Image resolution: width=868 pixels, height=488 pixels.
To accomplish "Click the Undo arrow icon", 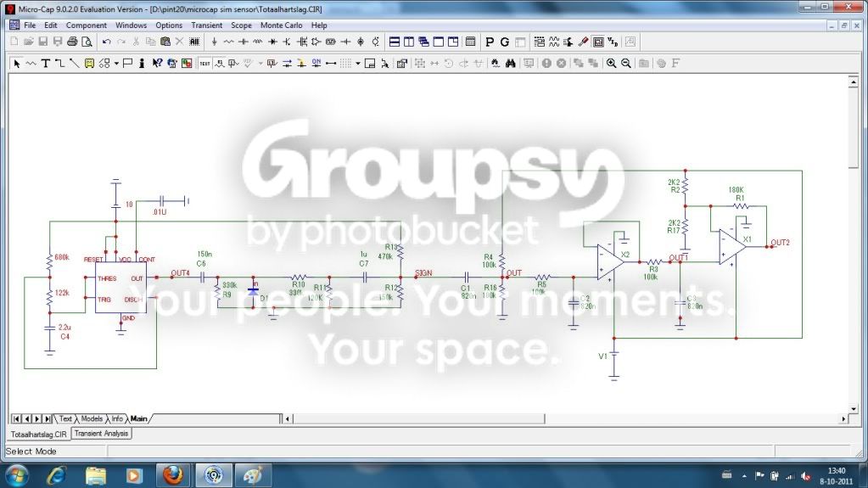I will (x=106, y=42).
